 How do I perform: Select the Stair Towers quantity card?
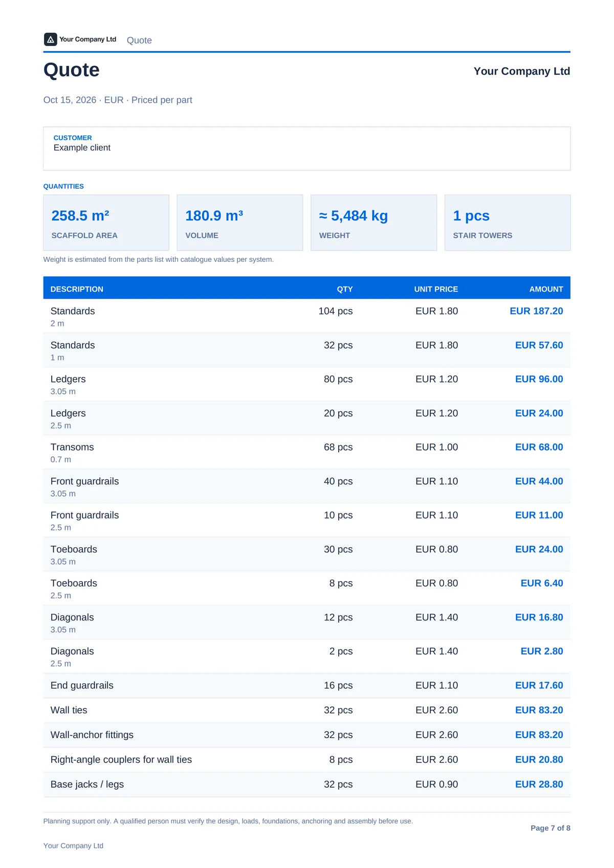pyautogui.click(x=508, y=222)
